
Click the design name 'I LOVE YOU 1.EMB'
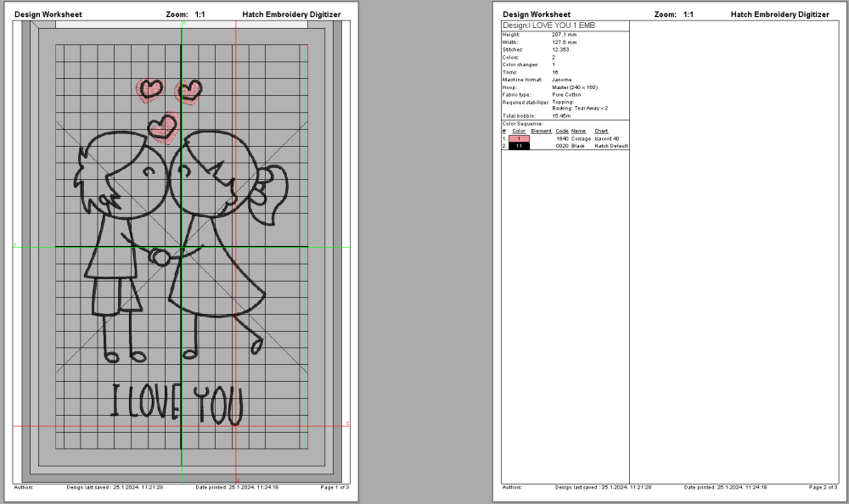point(550,25)
